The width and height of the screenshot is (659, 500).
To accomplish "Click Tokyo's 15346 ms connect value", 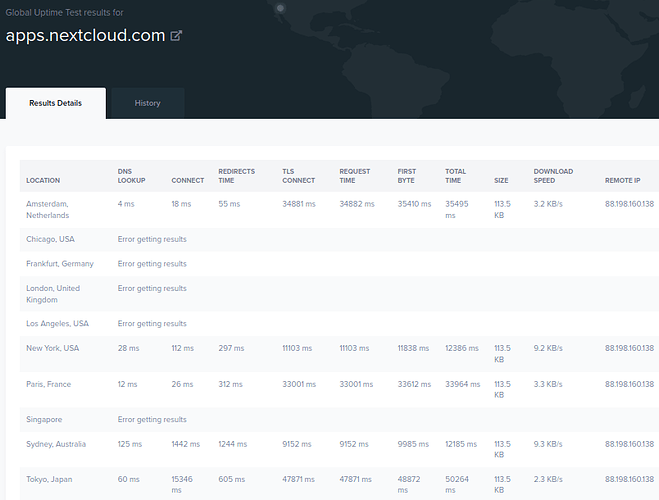I will (182, 484).
